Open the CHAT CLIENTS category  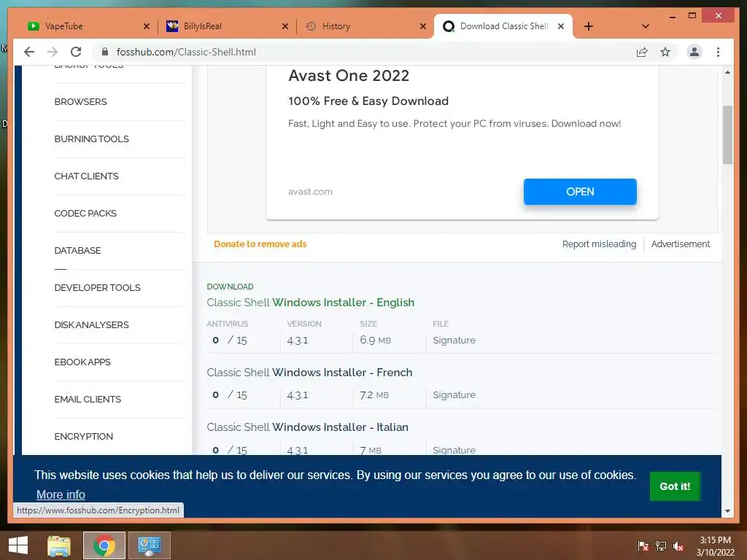[86, 176]
